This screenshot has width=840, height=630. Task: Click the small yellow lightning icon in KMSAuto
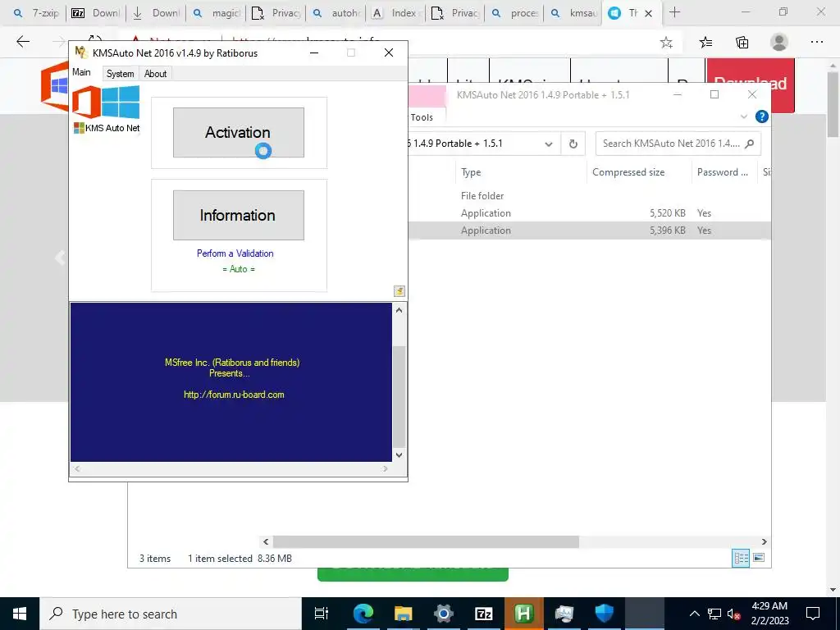tap(399, 291)
